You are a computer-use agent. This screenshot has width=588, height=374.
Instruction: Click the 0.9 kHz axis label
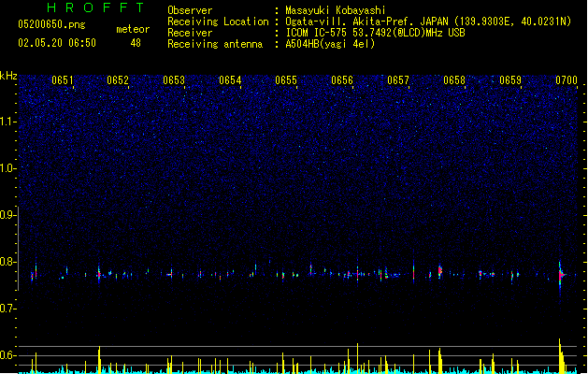[8, 215]
